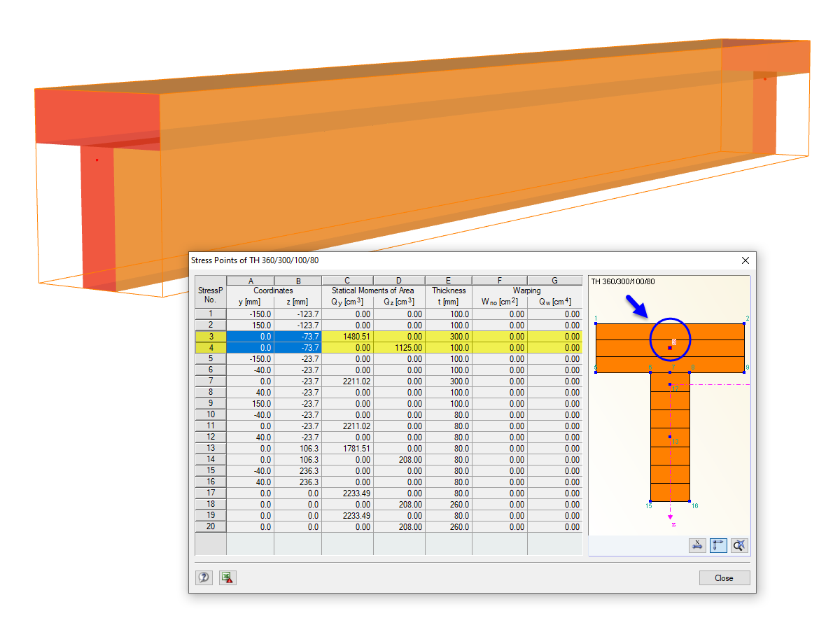Click thickness 300.0 in row 3
The width and height of the screenshot is (840, 630).
pyautogui.click(x=449, y=337)
